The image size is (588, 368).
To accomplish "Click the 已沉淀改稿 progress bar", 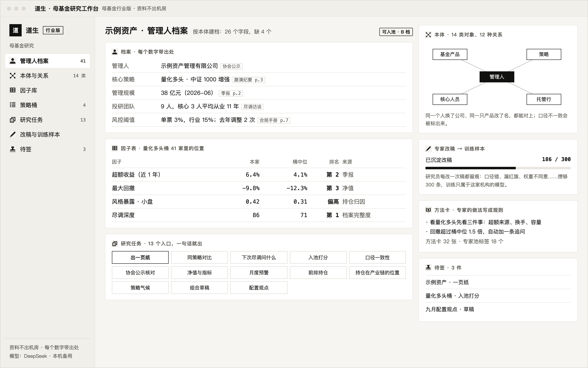I will point(498,168).
